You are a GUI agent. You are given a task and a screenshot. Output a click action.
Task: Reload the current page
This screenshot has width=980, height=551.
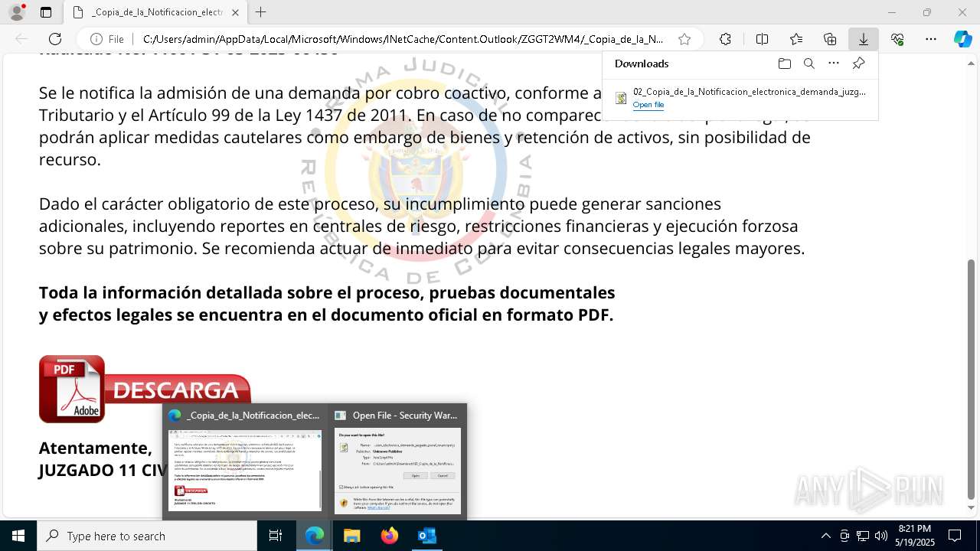55,39
